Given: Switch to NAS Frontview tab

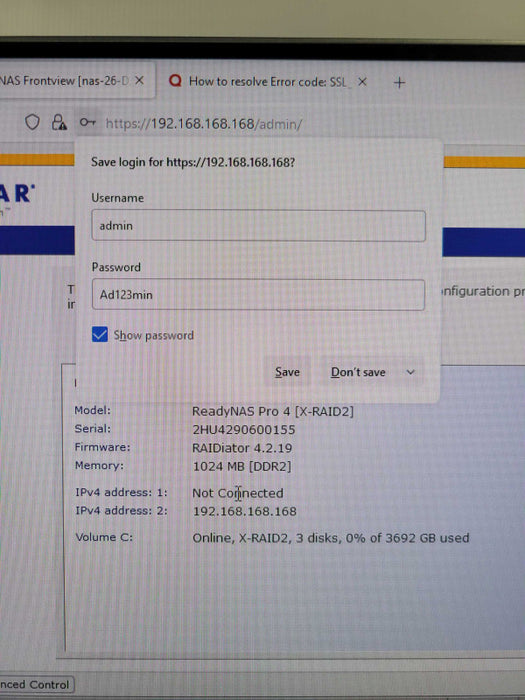Looking at the screenshot, I should coord(76,80).
